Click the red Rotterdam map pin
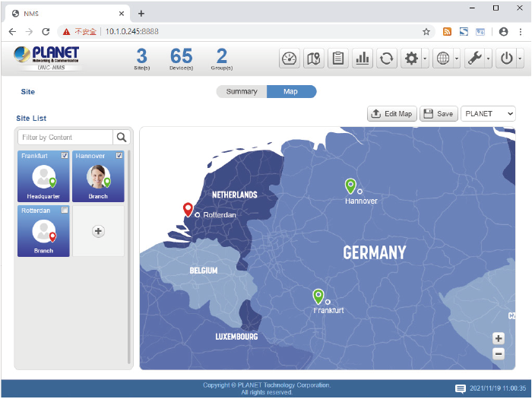The height and width of the screenshot is (399, 532). point(188,210)
